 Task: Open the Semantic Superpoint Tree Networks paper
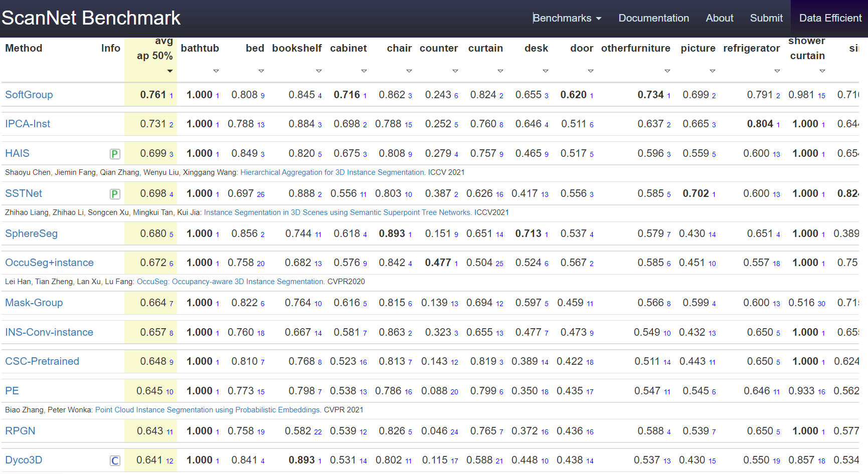[x=336, y=212]
